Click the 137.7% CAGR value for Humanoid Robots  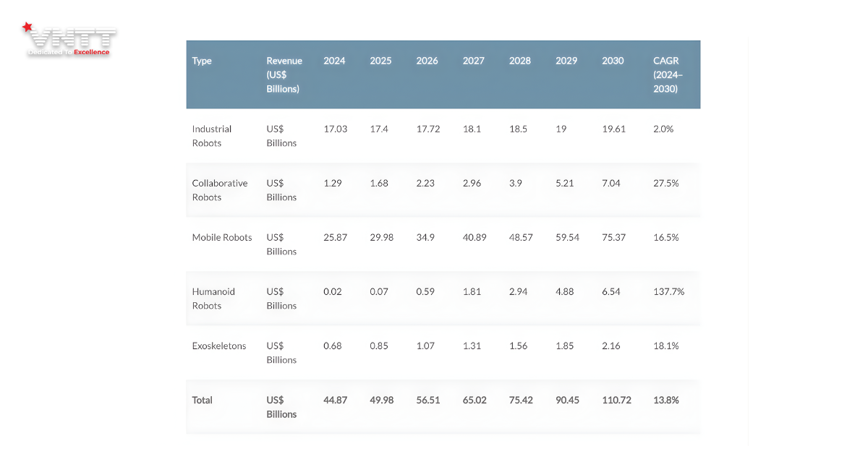pos(668,291)
